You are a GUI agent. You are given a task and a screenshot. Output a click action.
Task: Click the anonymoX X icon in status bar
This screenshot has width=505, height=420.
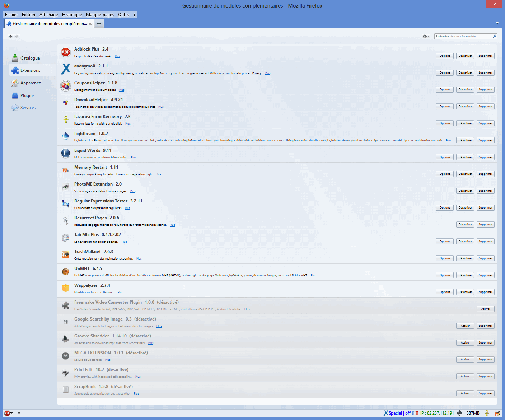[x=386, y=413]
